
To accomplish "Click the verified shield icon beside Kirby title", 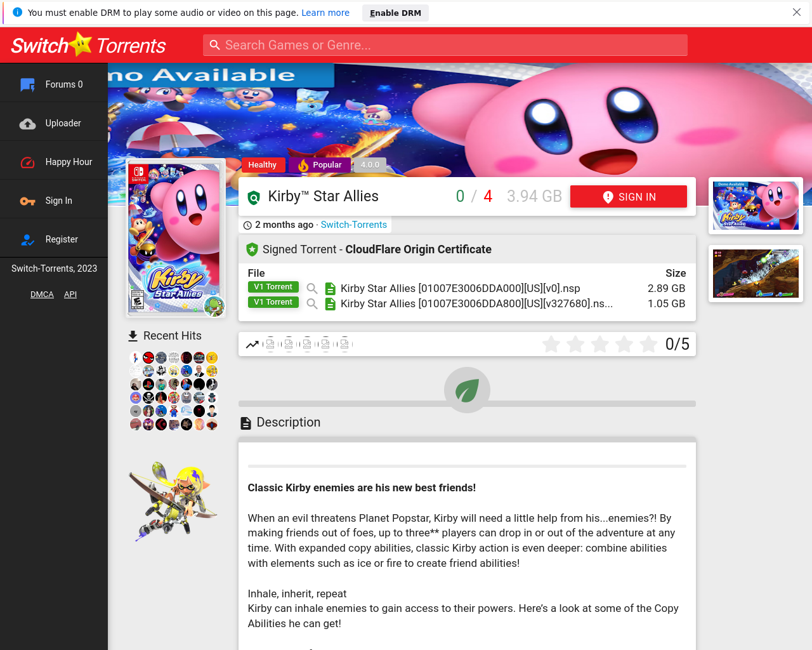I will 254,197.
